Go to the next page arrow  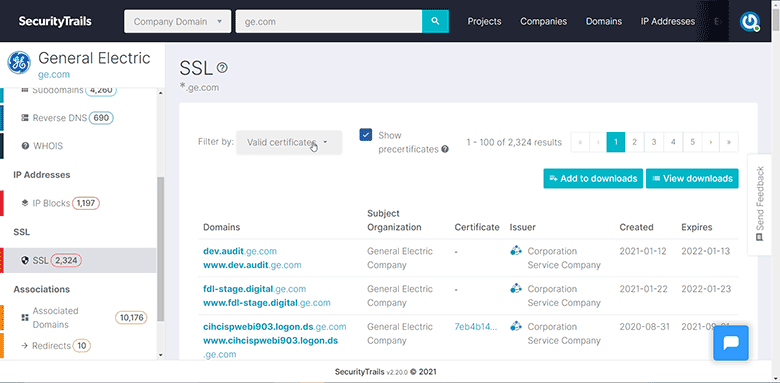click(711, 142)
